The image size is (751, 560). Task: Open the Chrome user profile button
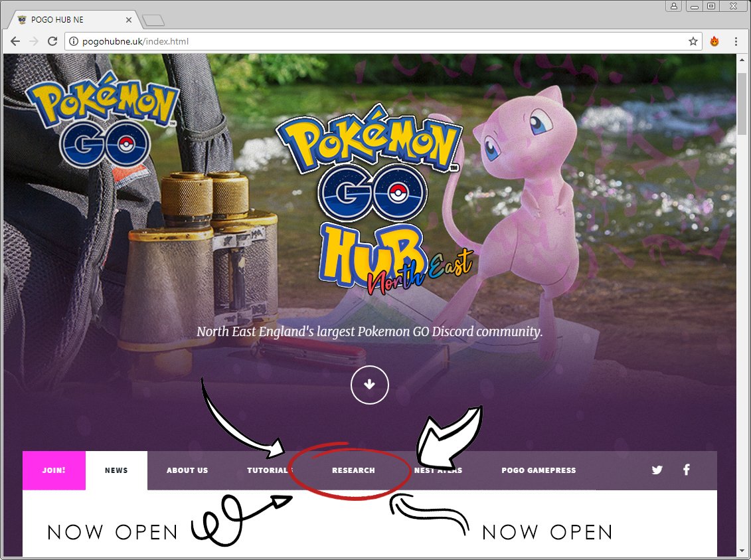[674, 6]
